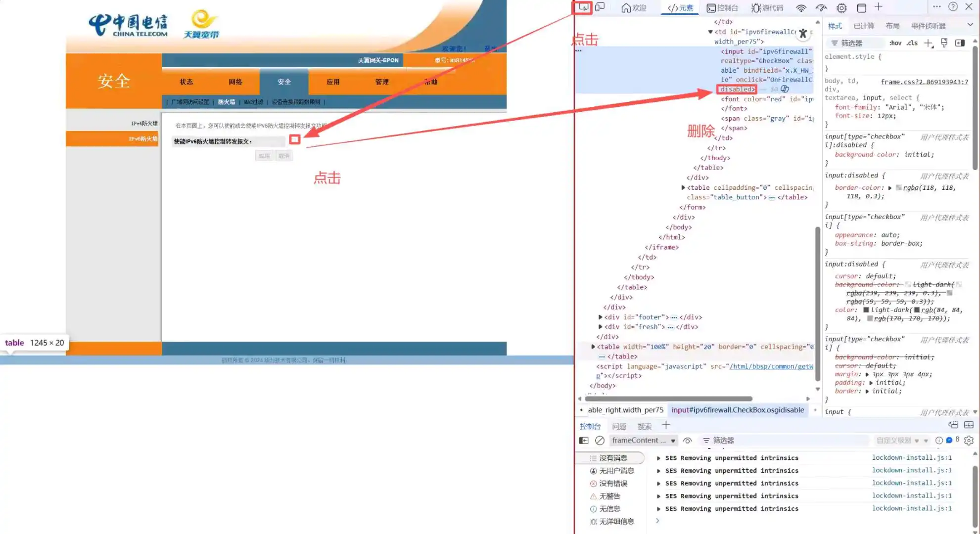Check the IPv6 firewall enable checkbox
The height and width of the screenshot is (534, 980).
point(295,140)
